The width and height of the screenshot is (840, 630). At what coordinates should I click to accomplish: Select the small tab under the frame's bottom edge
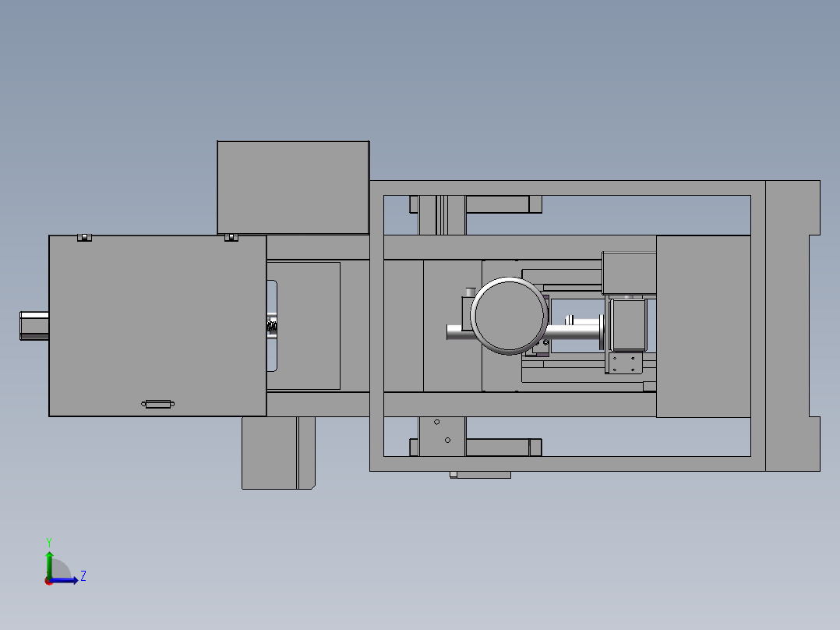480,475
